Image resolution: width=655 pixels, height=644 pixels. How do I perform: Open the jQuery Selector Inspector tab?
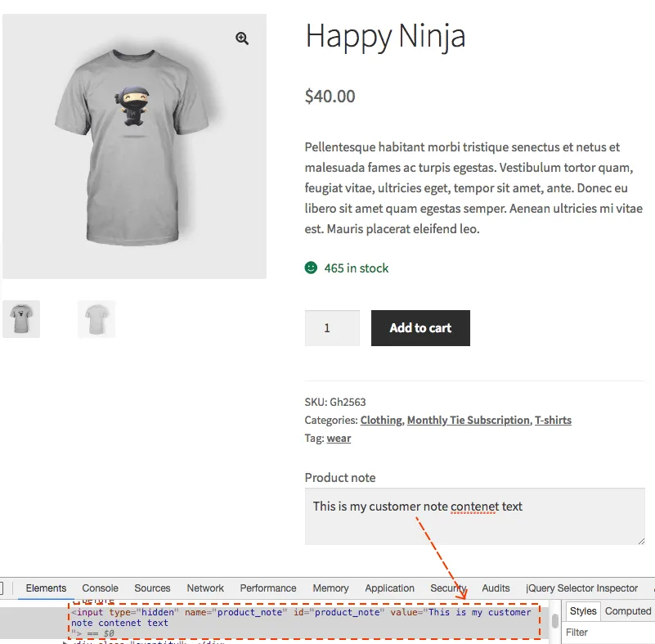[581, 588]
